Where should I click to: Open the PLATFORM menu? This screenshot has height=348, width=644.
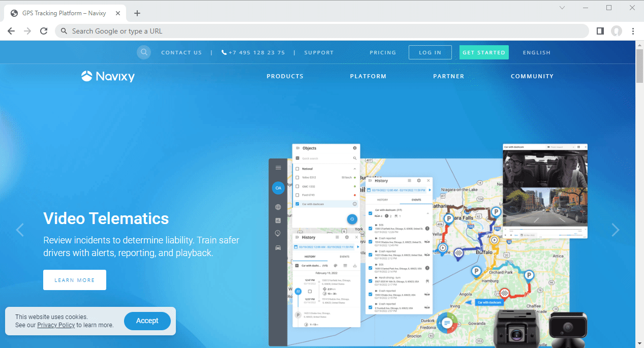pos(368,76)
